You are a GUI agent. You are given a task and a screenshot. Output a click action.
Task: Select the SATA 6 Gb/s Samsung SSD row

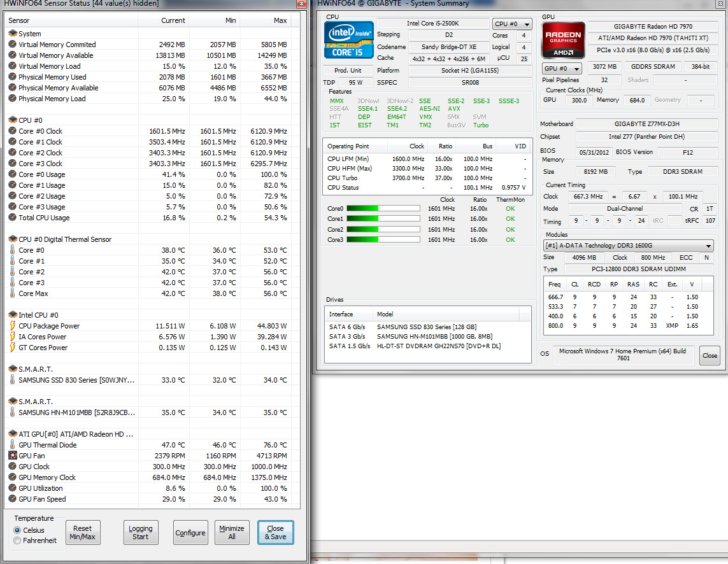click(x=427, y=327)
